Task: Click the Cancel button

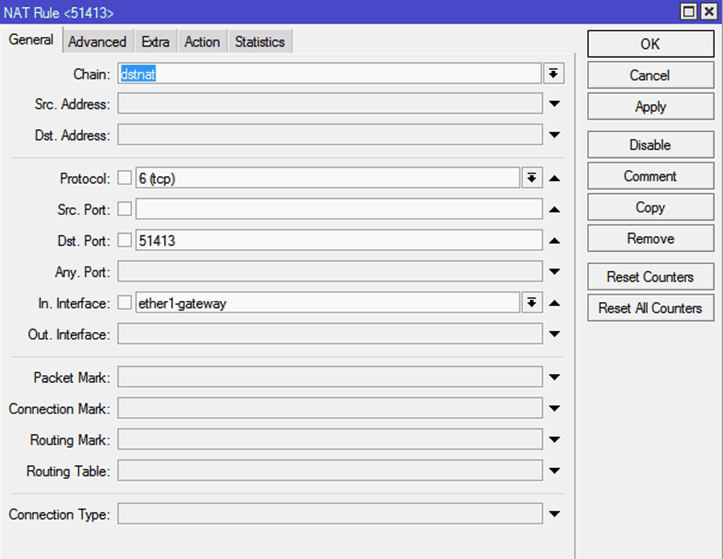Action: click(651, 75)
